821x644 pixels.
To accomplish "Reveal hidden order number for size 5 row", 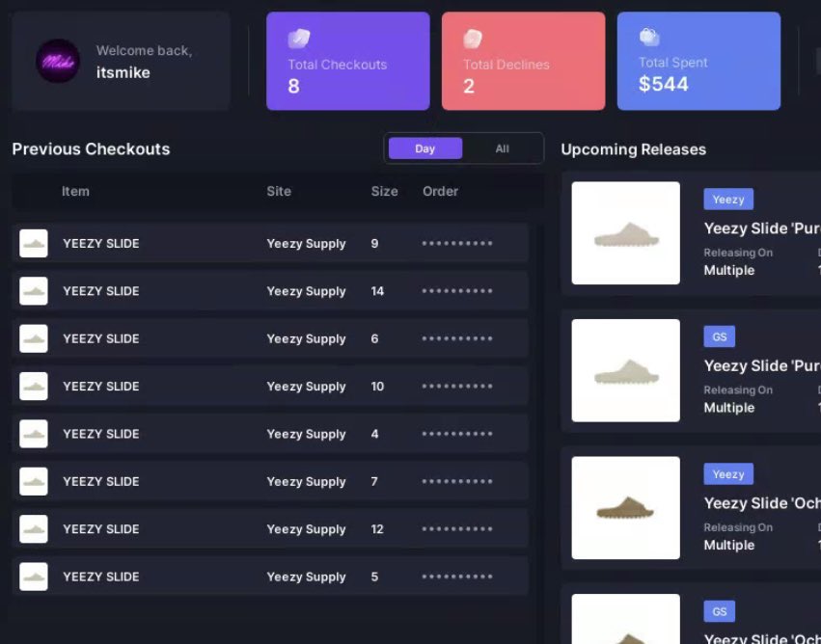I will 457,577.
